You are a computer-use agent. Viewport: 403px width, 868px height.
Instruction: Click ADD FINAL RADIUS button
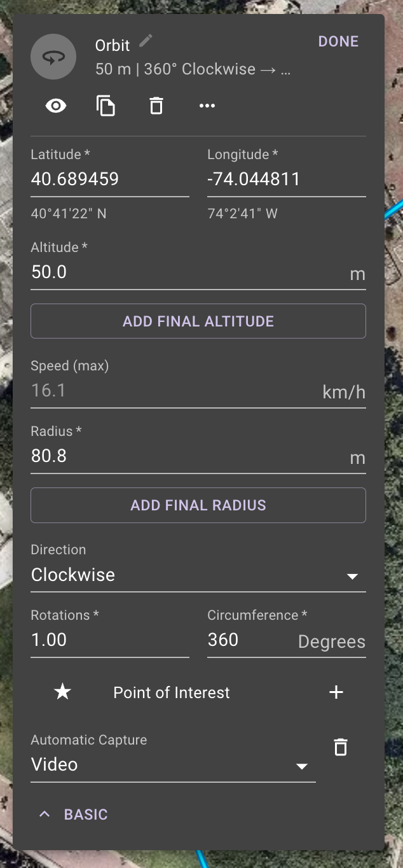[x=198, y=505]
